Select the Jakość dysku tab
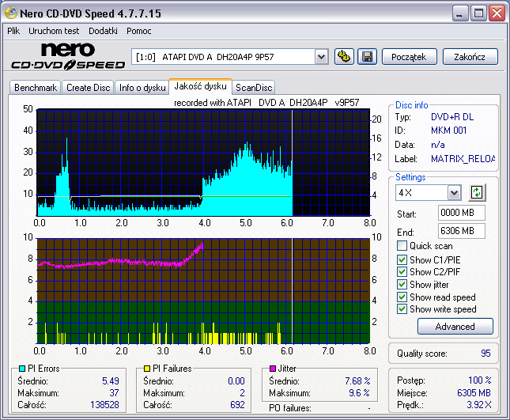Image resolution: width=510 pixels, height=420 pixels. tap(200, 86)
